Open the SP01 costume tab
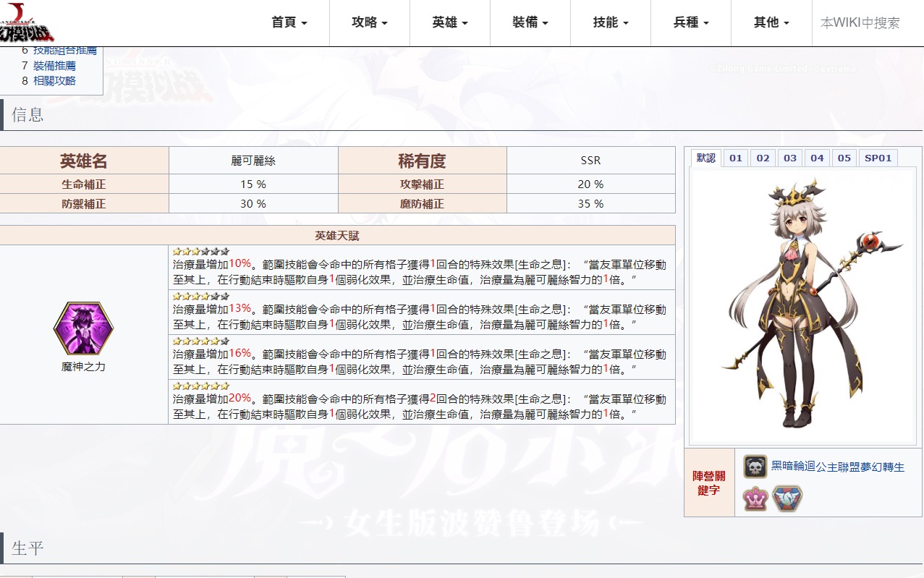This screenshot has height=578, width=924. tap(878, 157)
